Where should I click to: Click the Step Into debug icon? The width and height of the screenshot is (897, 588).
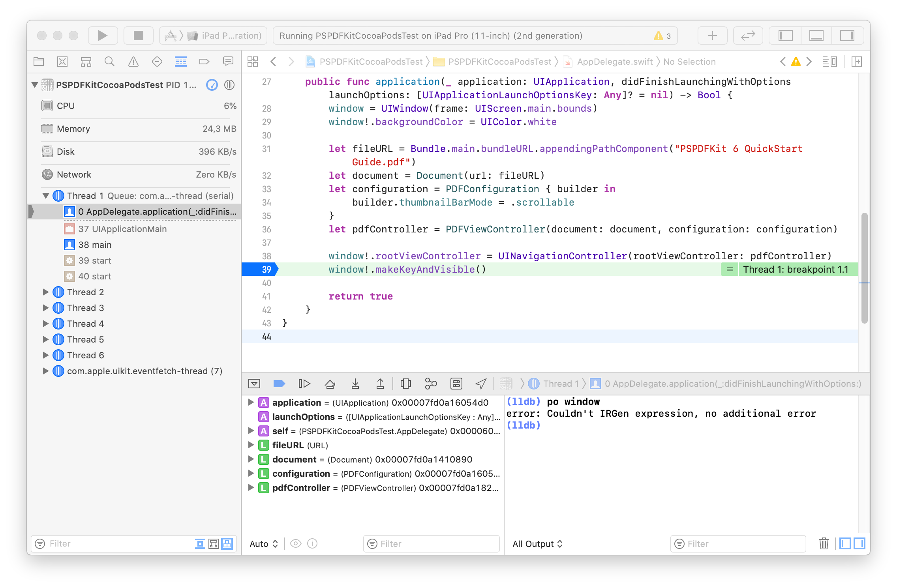pos(355,384)
